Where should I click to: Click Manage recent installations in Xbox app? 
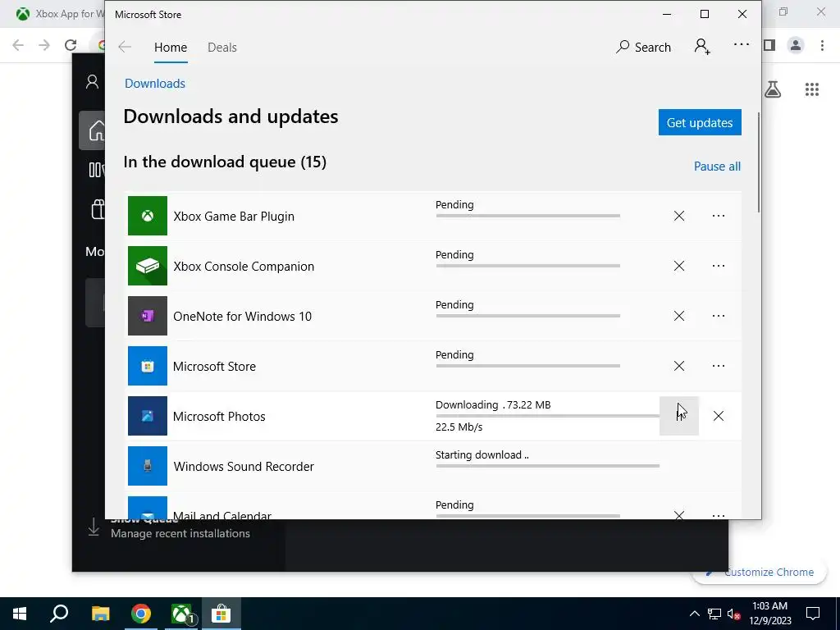[x=180, y=533]
